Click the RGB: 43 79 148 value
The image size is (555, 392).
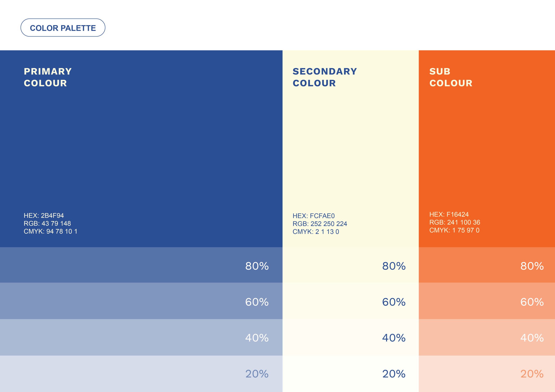(47, 224)
